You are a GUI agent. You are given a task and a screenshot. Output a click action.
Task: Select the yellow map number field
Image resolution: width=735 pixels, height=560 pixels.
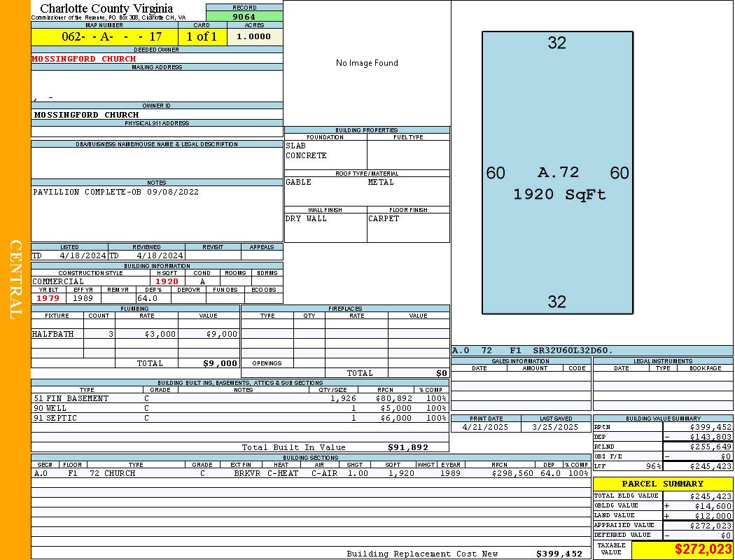click(104, 36)
